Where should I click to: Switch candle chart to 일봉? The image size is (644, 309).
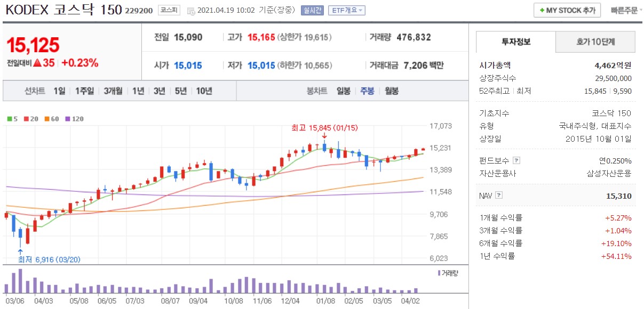tap(344, 91)
